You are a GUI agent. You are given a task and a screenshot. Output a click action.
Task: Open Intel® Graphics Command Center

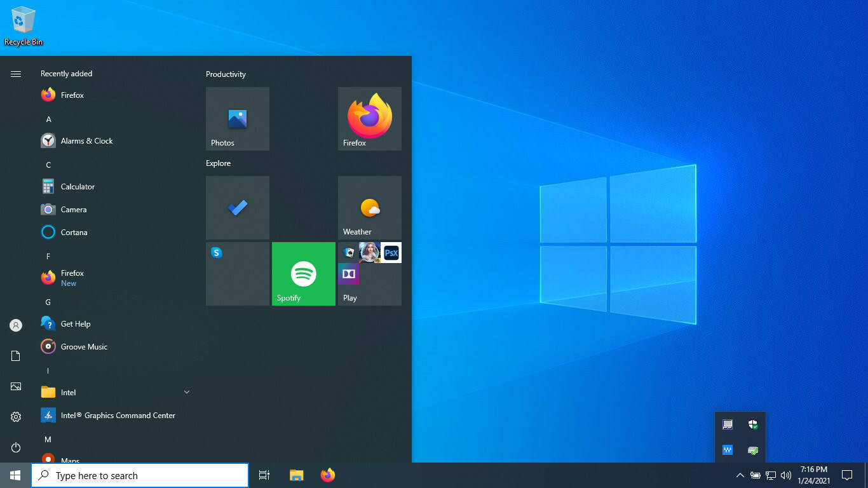coord(116,416)
